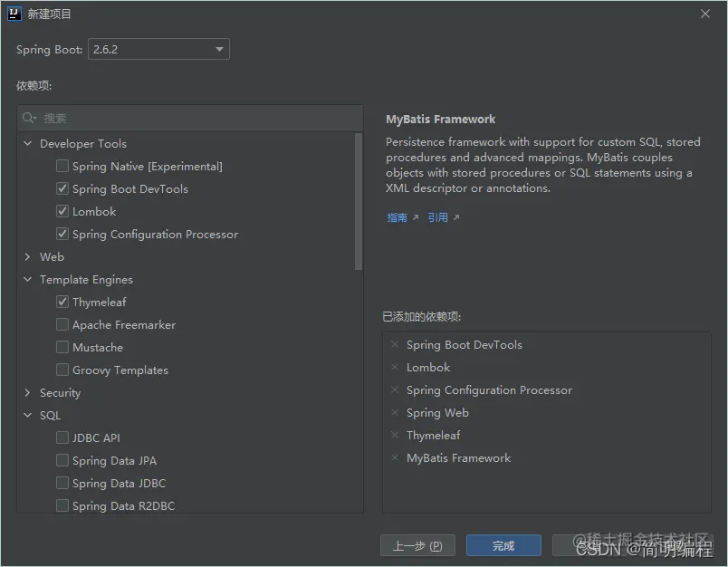Collapse the SQL group

(x=28, y=415)
